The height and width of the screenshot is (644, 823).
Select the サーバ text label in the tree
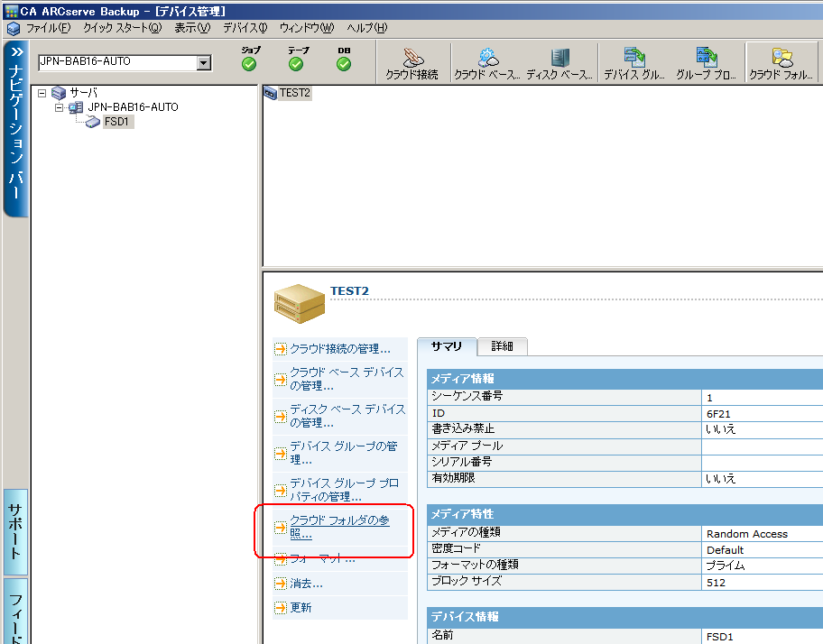point(83,93)
